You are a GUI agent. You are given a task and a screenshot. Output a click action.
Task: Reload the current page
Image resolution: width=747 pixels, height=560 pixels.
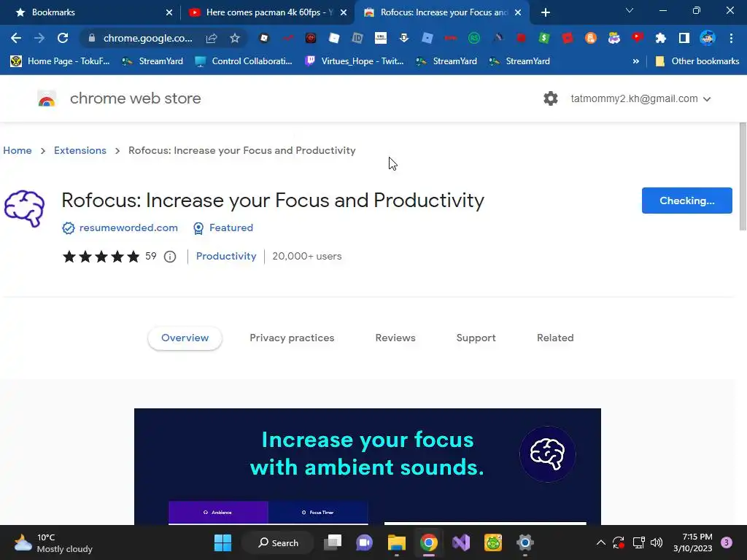tap(63, 38)
